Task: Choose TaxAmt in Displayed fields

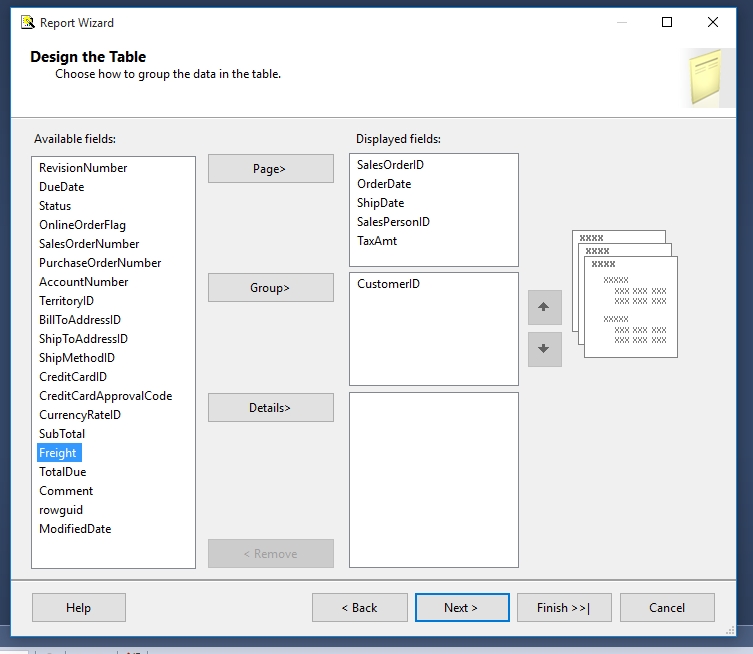Action: click(377, 241)
